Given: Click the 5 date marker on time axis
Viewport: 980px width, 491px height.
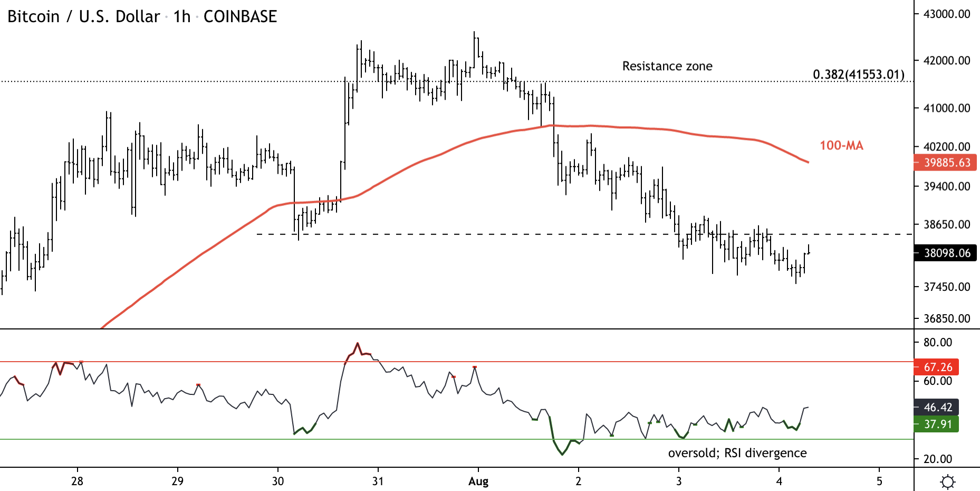Looking at the screenshot, I should coord(879,481).
